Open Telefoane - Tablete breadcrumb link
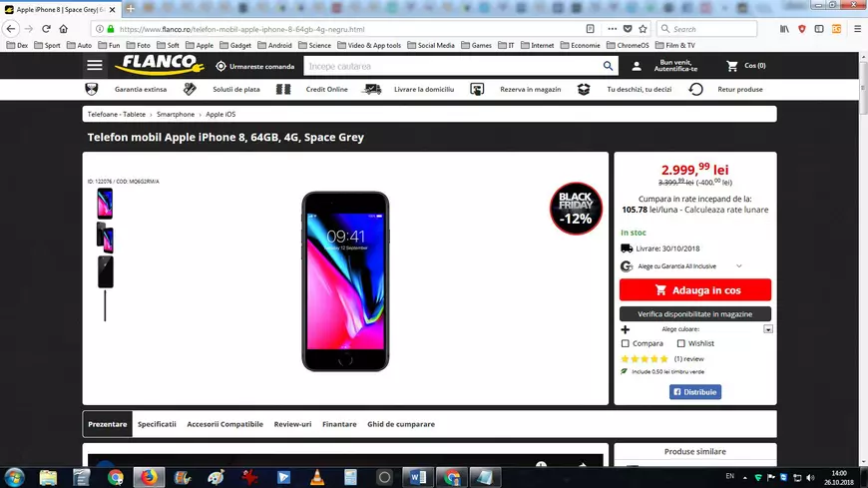This screenshot has height=488, width=868. point(117,114)
